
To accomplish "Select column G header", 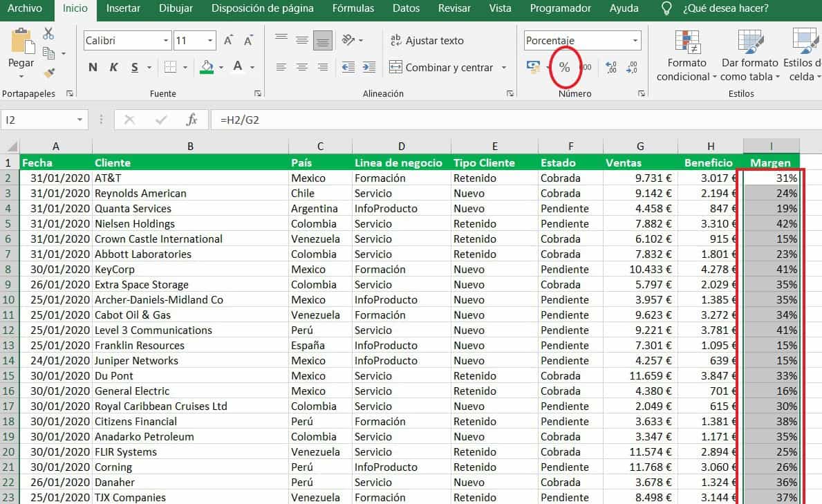I will pos(640,147).
